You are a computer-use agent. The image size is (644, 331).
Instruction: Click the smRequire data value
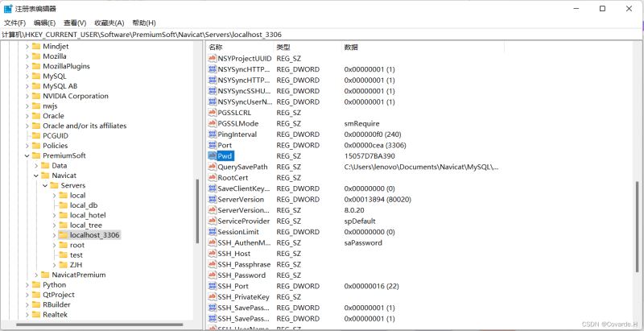[x=361, y=123]
